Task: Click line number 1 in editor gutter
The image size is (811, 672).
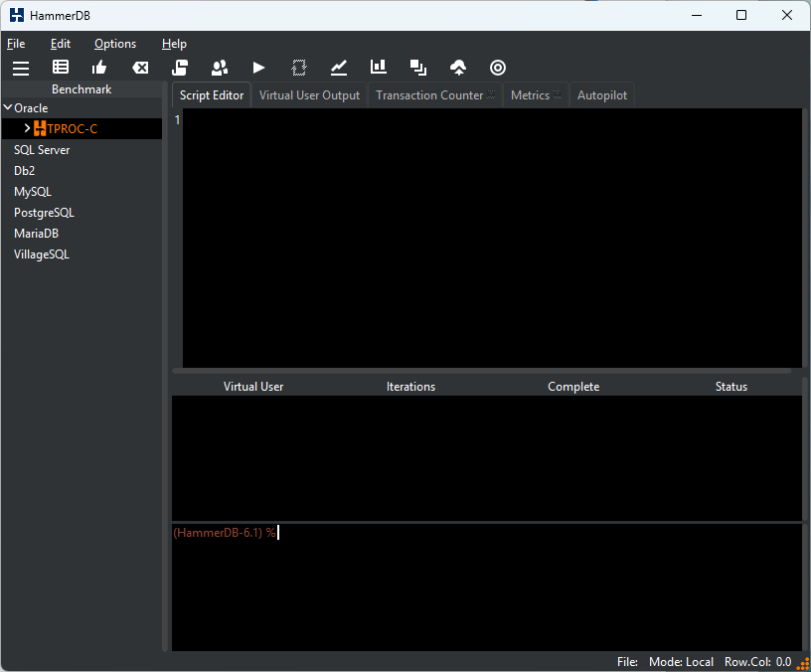Action: 177,120
